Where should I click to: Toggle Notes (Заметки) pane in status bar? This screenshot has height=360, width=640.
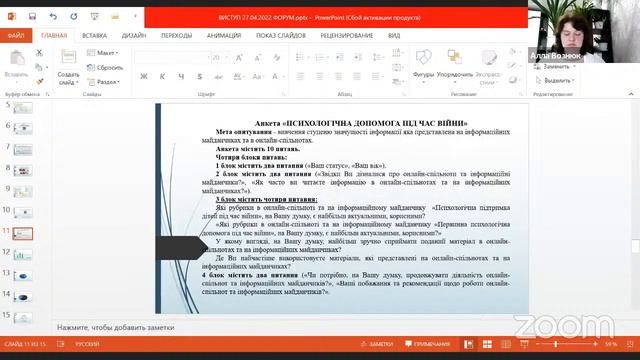click(377, 344)
